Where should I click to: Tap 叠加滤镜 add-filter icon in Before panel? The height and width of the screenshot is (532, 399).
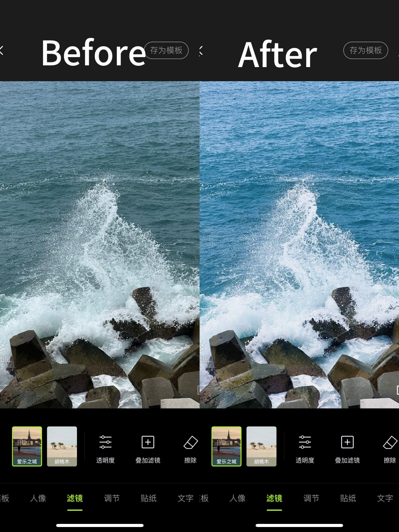148,449
